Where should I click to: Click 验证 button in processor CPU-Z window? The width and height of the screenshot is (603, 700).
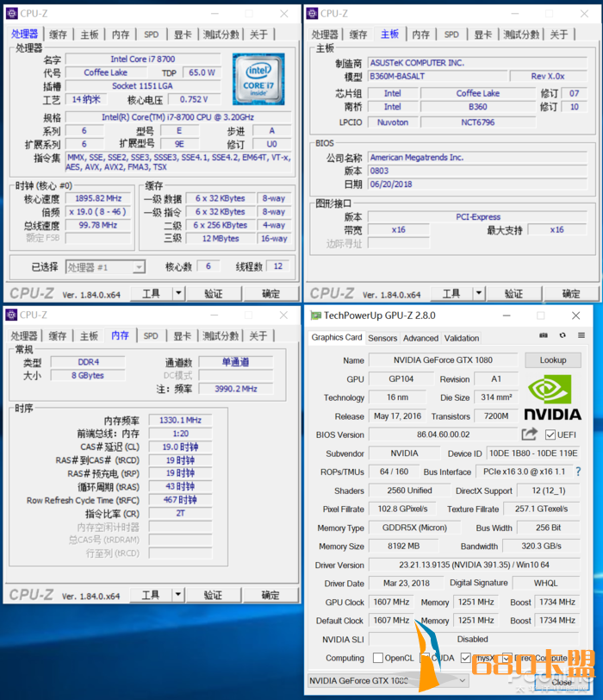point(214,293)
